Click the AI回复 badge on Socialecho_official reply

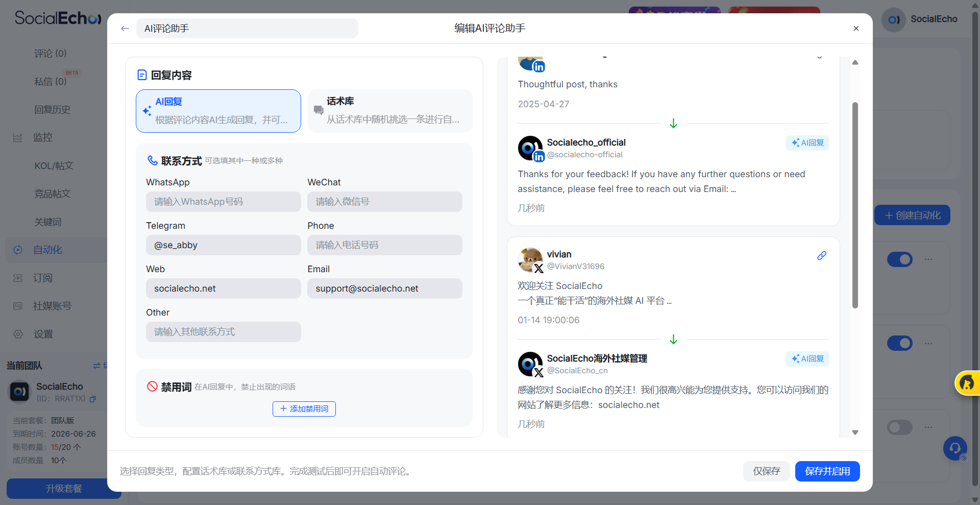click(807, 143)
